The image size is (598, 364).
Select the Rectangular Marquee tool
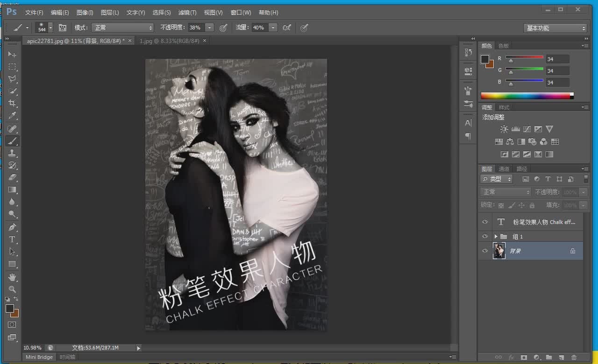[12, 67]
